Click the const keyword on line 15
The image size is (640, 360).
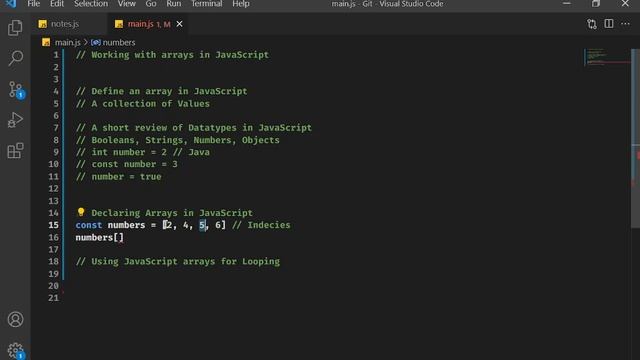point(89,225)
